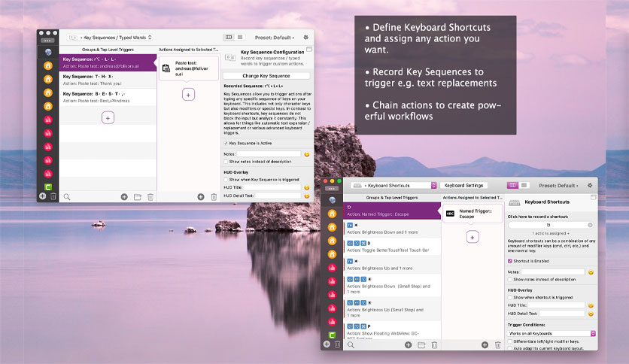The width and height of the screenshot is (629, 364).
Task: Click square plus under Paste text action card
Action: click(188, 95)
